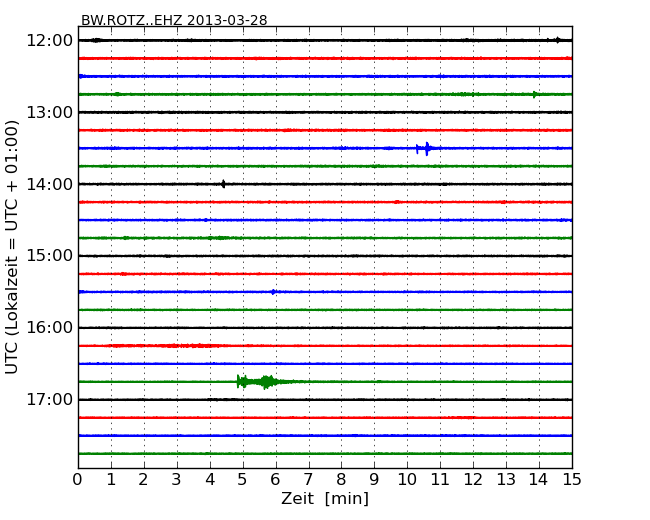Click the 0 minute tick label
The image size is (650, 520).
coord(78,480)
